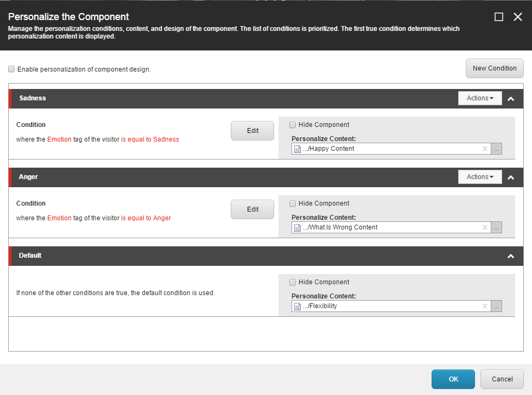Tick Hide Component under Default condition

(x=293, y=282)
